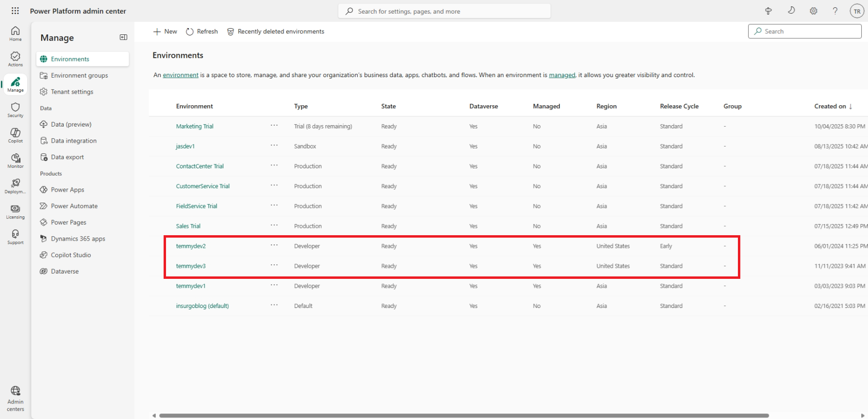The width and height of the screenshot is (868, 419).
Task: Open more actions for temmydev3
Action: click(x=274, y=265)
